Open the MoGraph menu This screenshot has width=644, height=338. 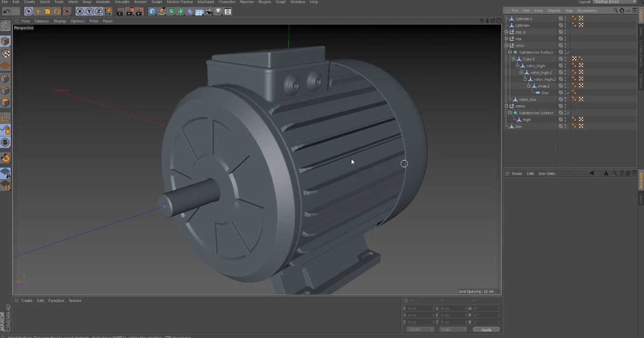pyautogui.click(x=205, y=2)
